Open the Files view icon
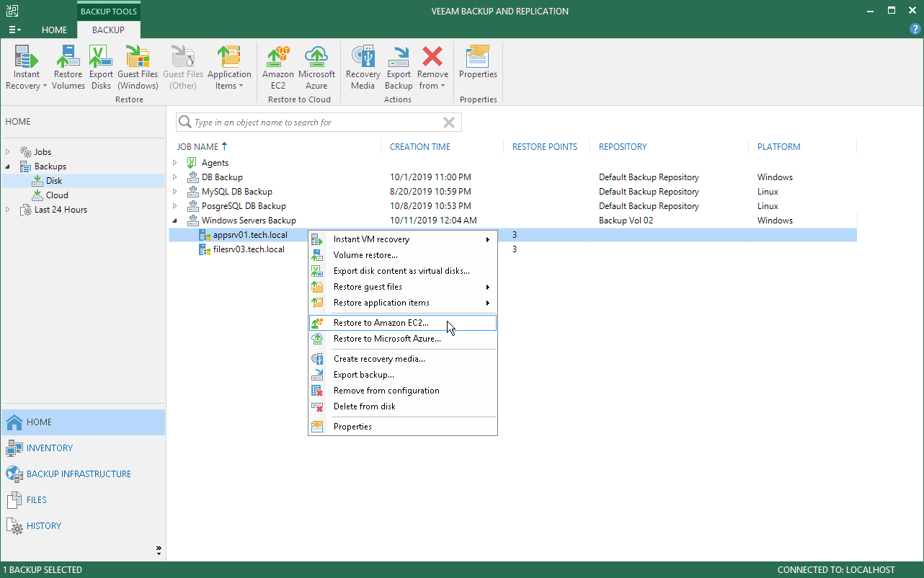 pos(14,500)
